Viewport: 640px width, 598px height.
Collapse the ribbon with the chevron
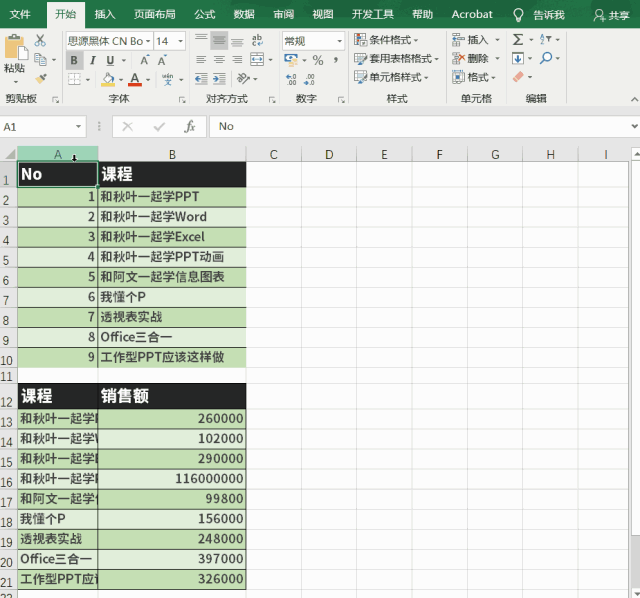point(634,99)
